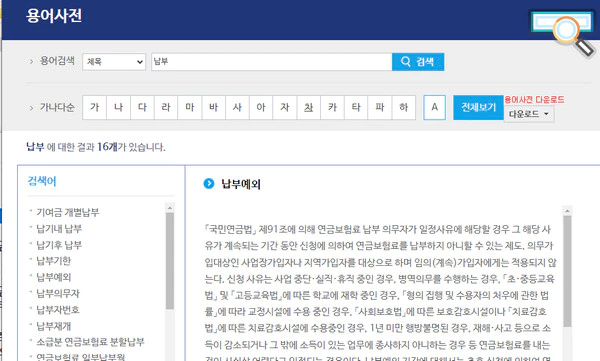Select the A alphabet filter

click(434, 107)
